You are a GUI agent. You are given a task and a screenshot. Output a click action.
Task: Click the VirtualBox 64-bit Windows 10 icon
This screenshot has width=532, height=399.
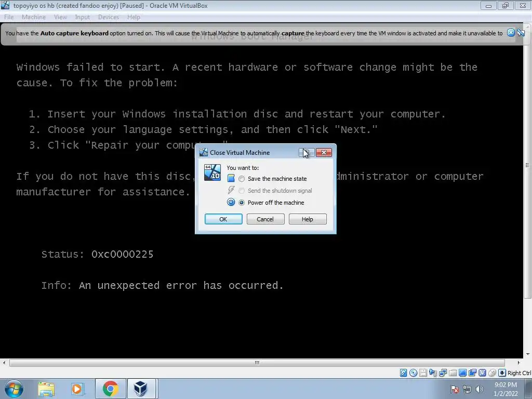(x=212, y=172)
